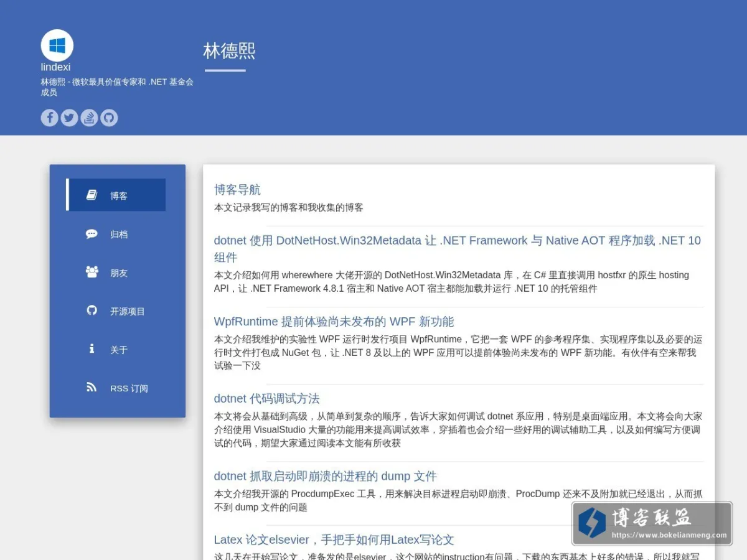This screenshot has width=747, height=560.
Task: Open the dotnet 代码调试方法 article
Action: point(267,399)
